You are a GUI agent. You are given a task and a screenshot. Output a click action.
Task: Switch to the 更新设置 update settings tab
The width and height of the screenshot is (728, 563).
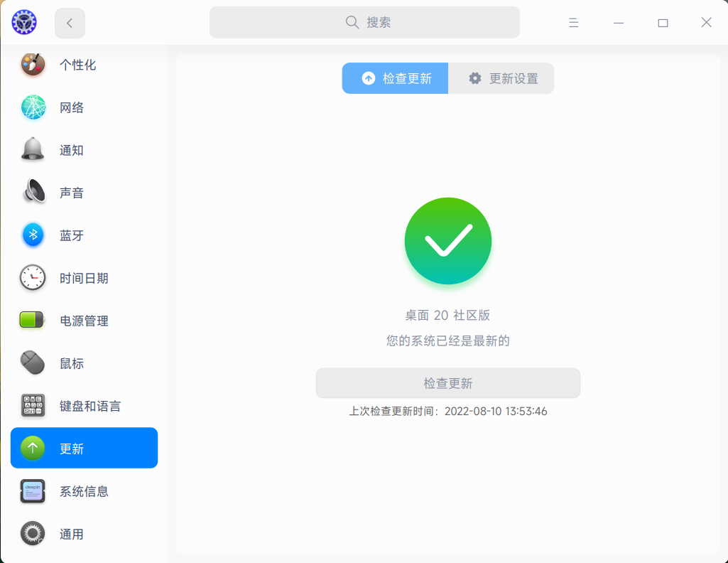click(501, 78)
